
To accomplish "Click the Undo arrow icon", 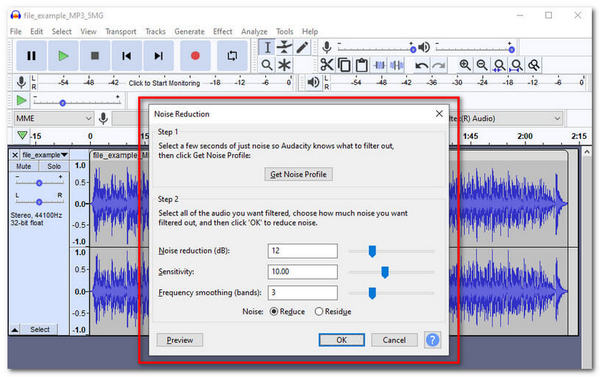I will click(421, 65).
